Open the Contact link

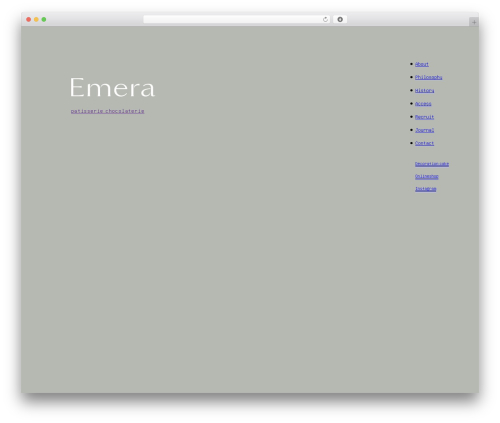pyautogui.click(x=424, y=143)
